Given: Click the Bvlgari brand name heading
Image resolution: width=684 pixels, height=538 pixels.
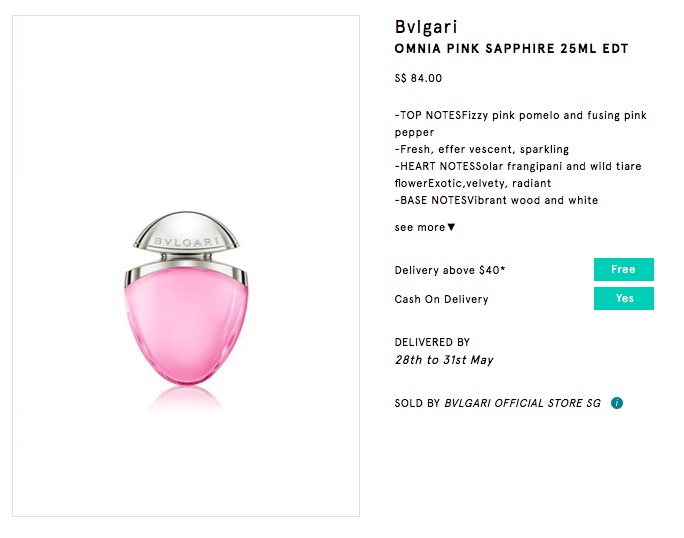Looking at the screenshot, I should (x=426, y=27).
